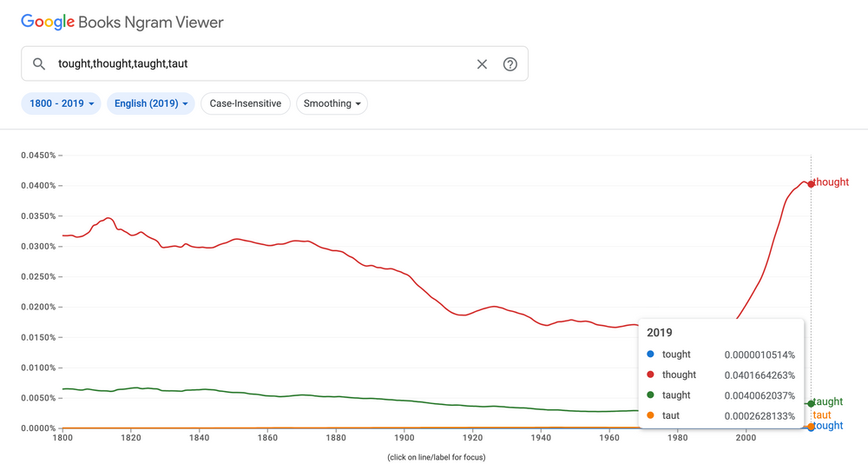Click into the ngram search text field
The image size is (868, 464).
pyautogui.click(x=260, y=64)
